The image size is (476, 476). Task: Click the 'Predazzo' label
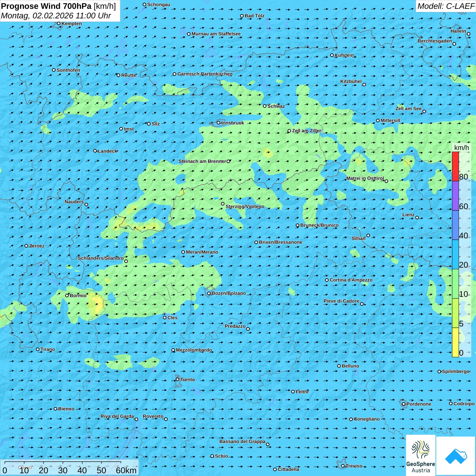tap(235, 326)
